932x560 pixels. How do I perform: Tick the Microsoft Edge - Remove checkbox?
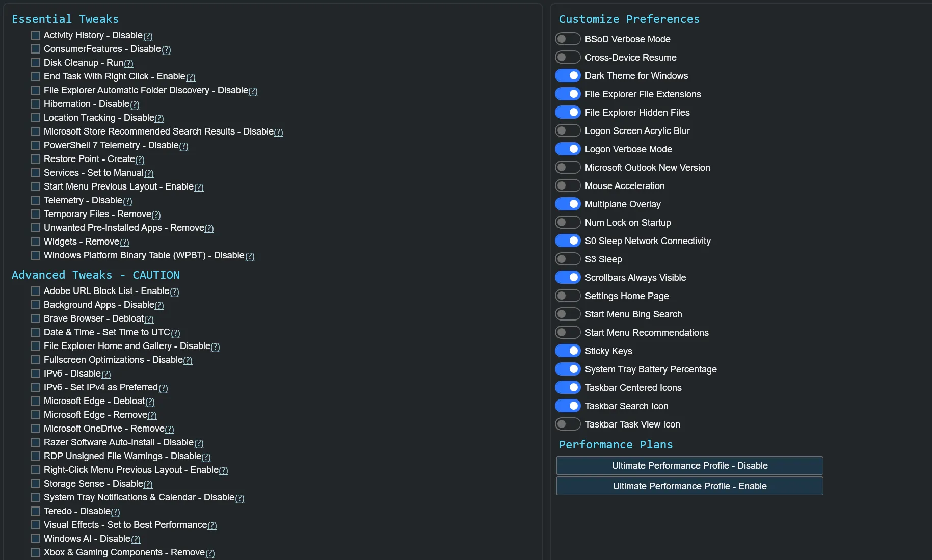coord(36,415)
